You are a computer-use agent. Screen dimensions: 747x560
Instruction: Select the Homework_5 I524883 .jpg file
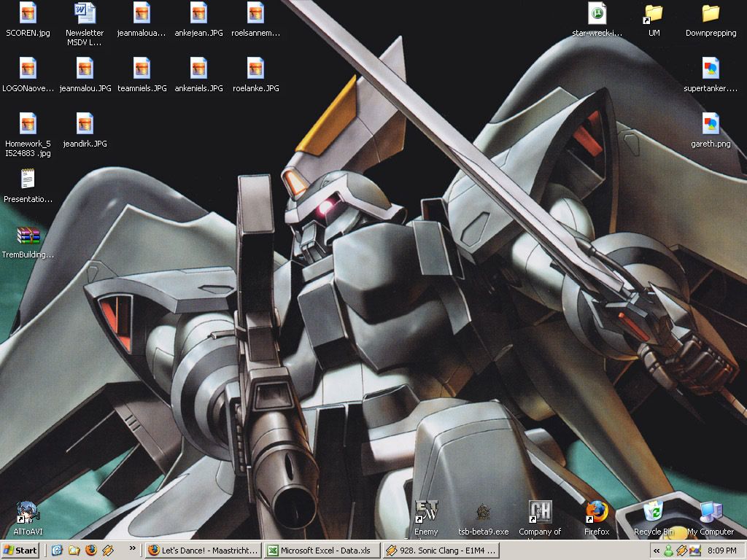[x=28, y=134]
